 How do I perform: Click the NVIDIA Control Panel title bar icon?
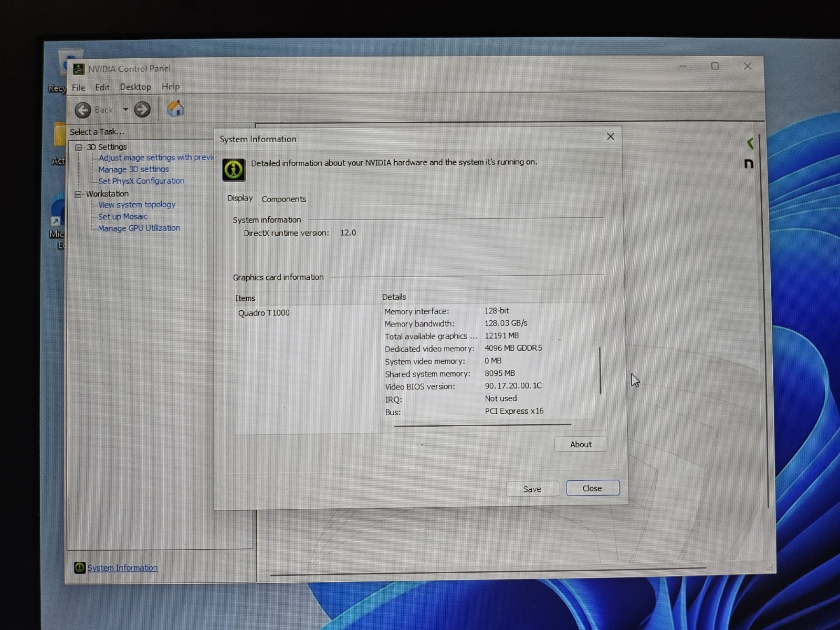pyautogui.click(x=79, y=69)
